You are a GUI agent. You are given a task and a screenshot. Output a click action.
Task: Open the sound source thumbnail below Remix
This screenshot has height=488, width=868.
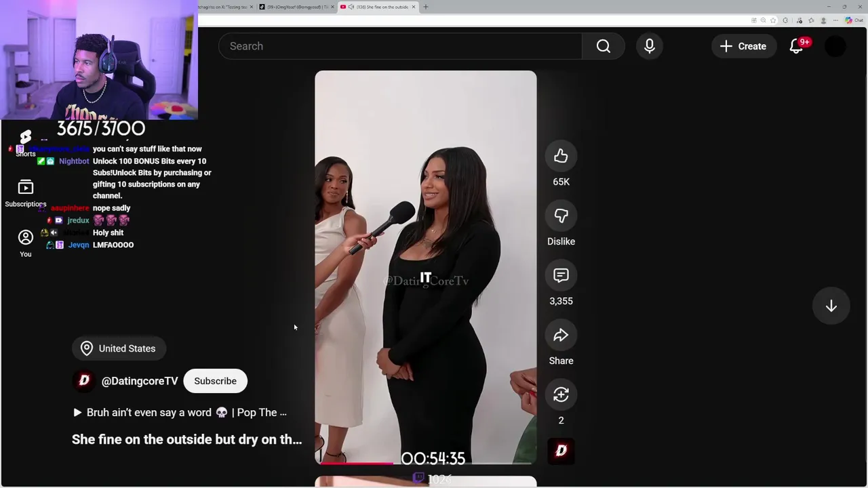point(561,451)
